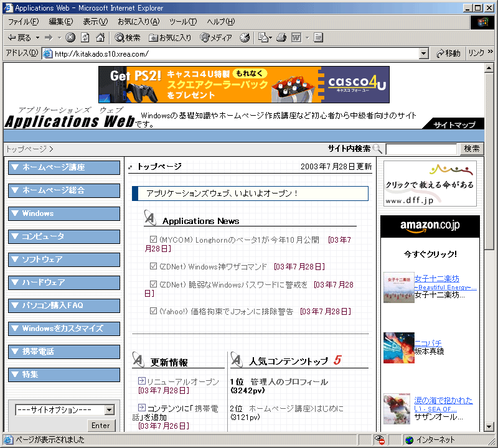Viewport: 498px width, 448px height.
Task: Click the インターネット zone globe icon
Action: 410,440
